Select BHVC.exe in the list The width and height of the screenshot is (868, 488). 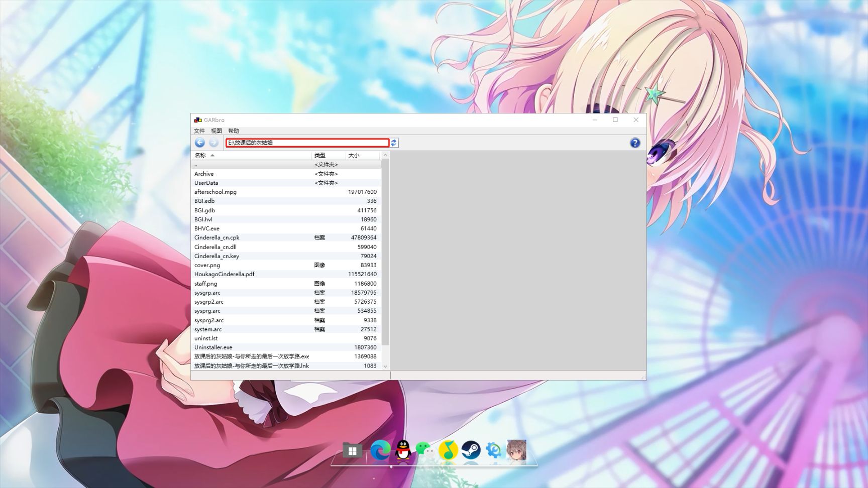pos(286,228)
